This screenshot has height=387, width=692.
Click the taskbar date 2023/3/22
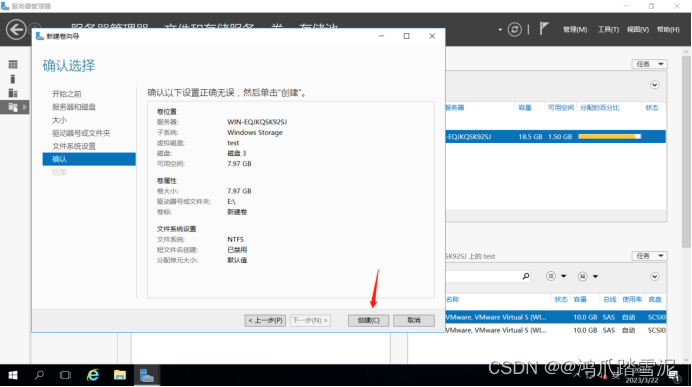[641, 380]
